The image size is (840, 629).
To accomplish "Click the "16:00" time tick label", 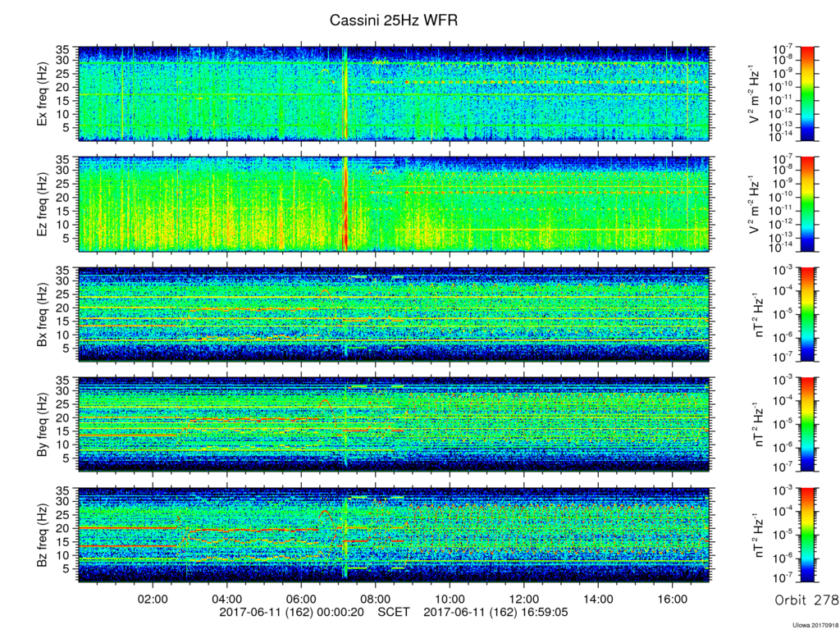I will tap(673, 599).
